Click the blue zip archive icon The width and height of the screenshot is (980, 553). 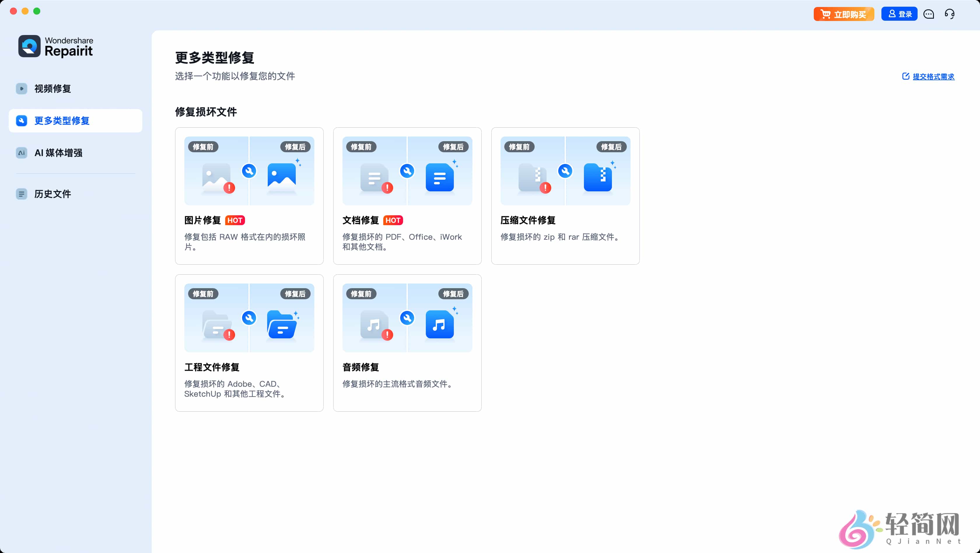tap(598, 177)
